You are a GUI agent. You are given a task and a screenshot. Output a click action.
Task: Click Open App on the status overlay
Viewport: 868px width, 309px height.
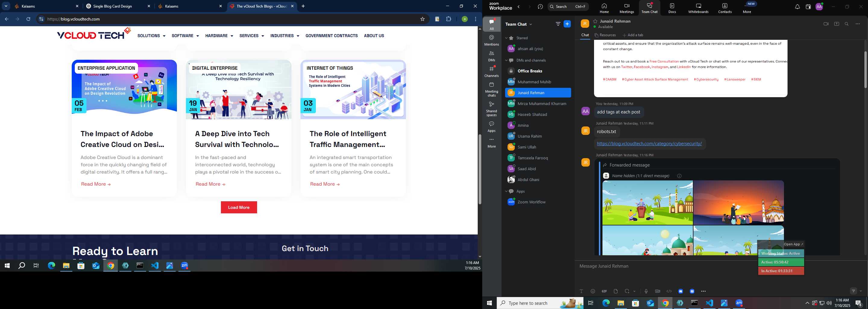794,244
